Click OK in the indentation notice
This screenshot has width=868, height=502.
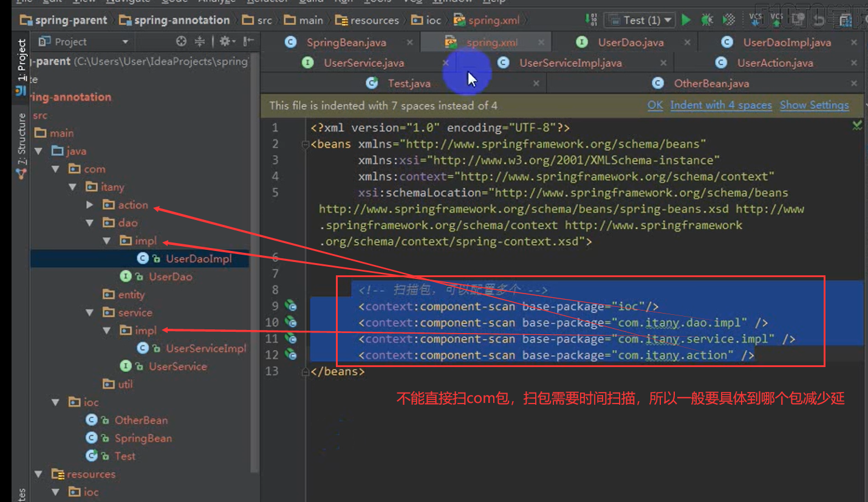click(655, 105)
